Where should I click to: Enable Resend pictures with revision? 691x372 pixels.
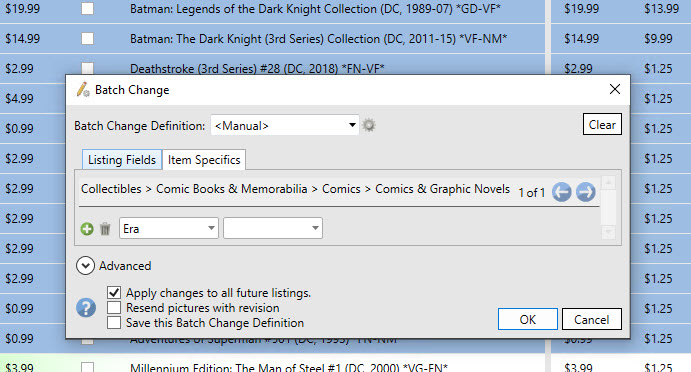[x=114, y=308]
